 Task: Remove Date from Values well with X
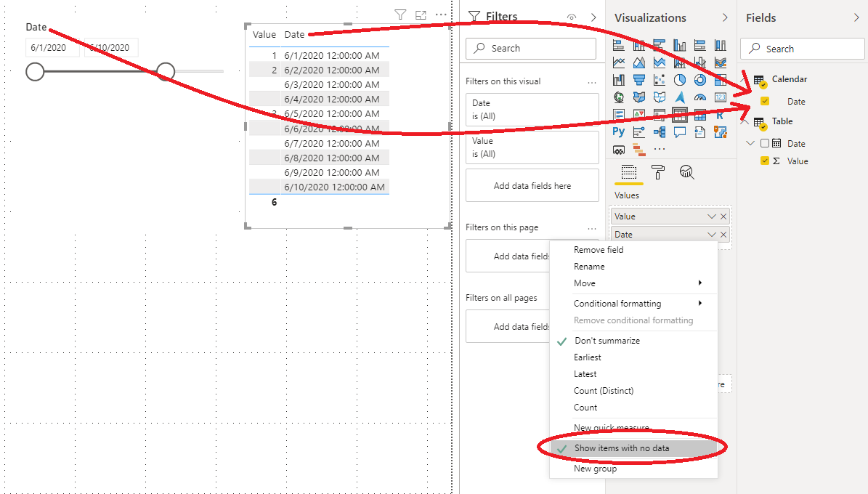[723, 234]
